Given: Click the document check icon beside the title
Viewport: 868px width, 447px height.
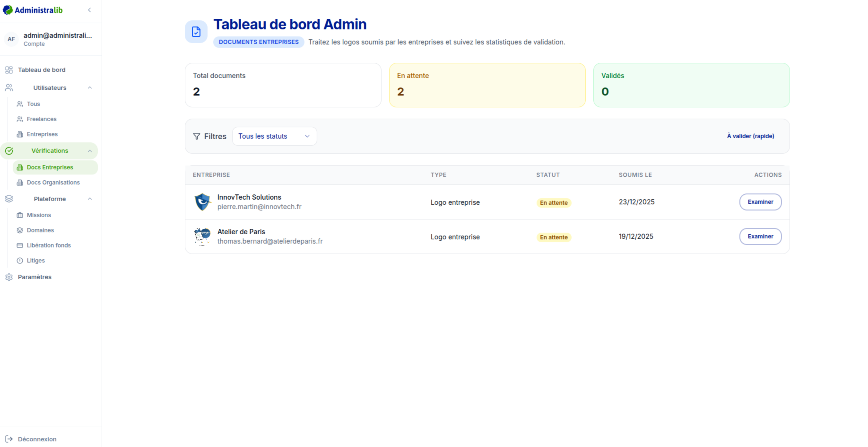Looking at the screenshot, I should coord(196,32).
